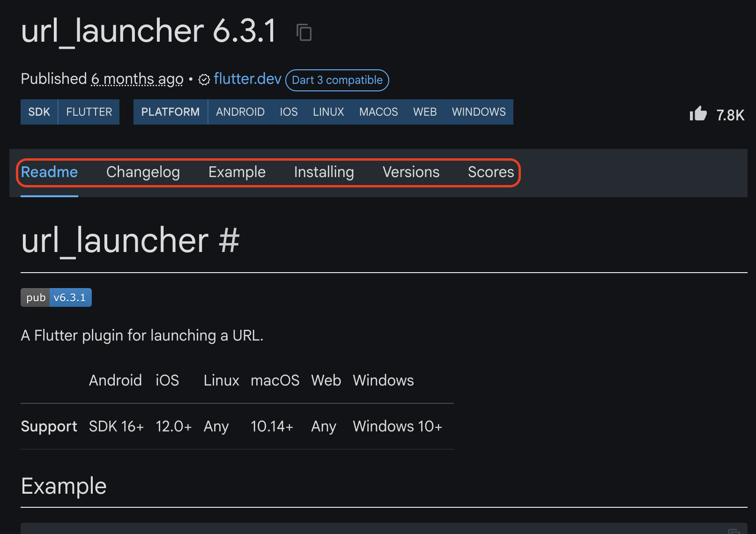This screenshot has width=756, height=534.
Task: Click 'A Flutter plugin for launching a URL.'
Action: click(142, 335)
